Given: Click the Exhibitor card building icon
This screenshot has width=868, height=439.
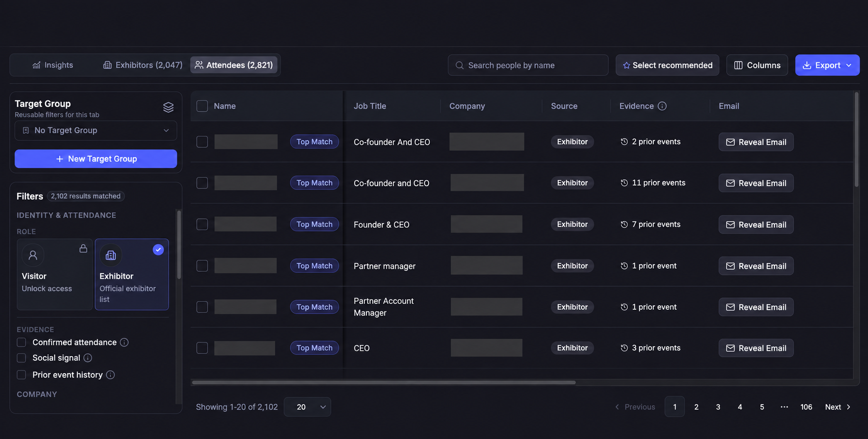Looking at the screenshot, I should pos(111,255).
